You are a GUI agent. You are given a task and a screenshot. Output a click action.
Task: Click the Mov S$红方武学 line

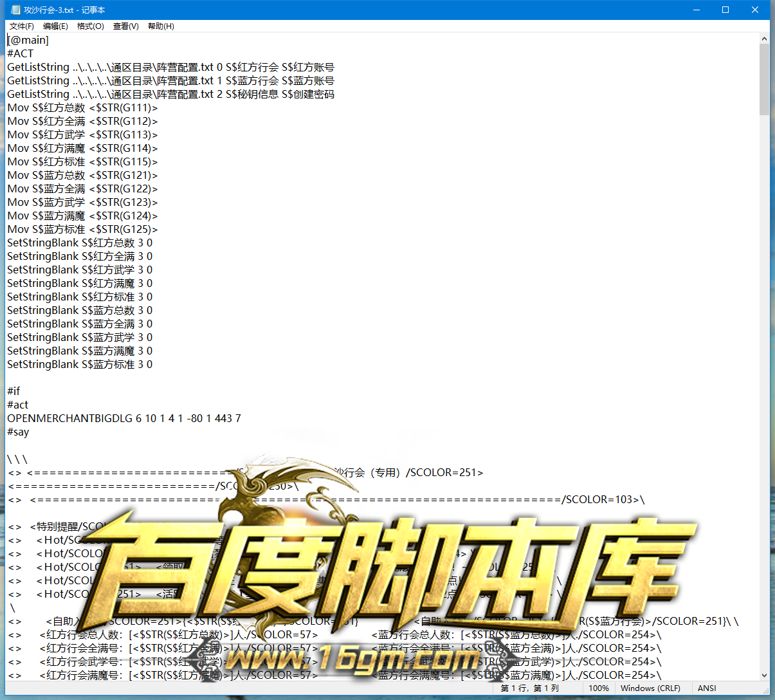click(x=82, y=134)
